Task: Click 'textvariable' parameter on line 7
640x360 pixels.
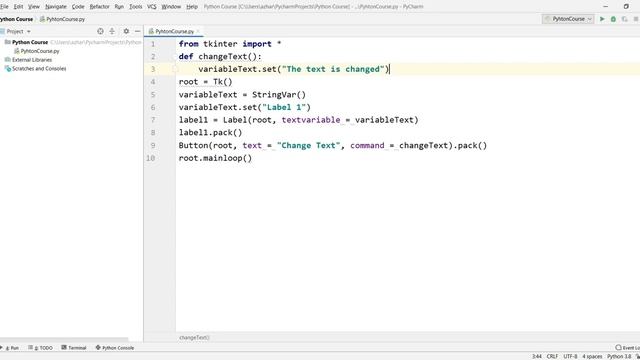Action: (311, 120)
